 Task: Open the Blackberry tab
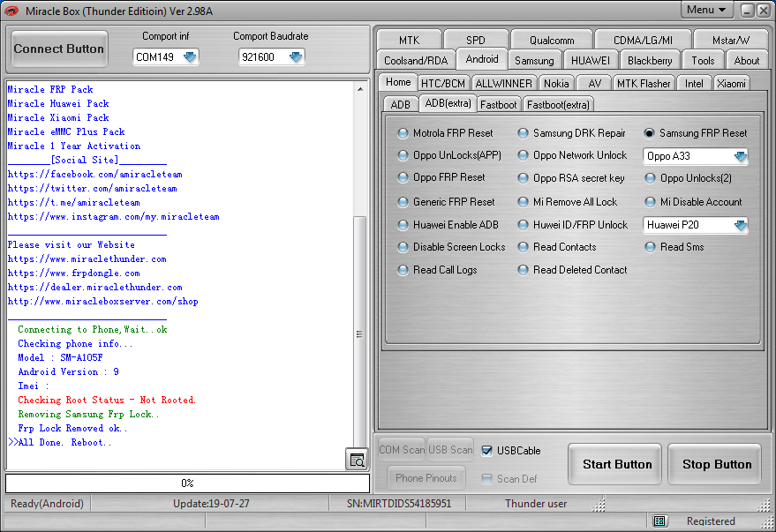pos(650,60)
